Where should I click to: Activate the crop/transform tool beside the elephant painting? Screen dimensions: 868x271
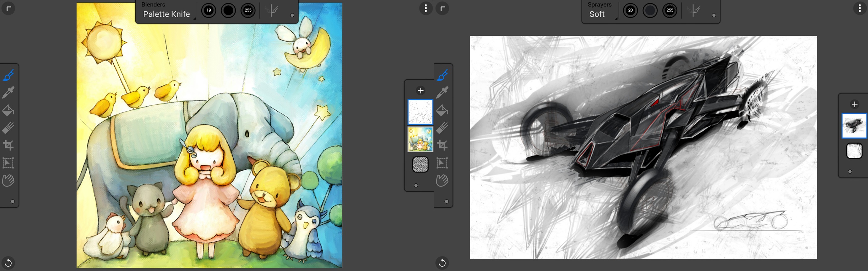click(x=8, y=145)
